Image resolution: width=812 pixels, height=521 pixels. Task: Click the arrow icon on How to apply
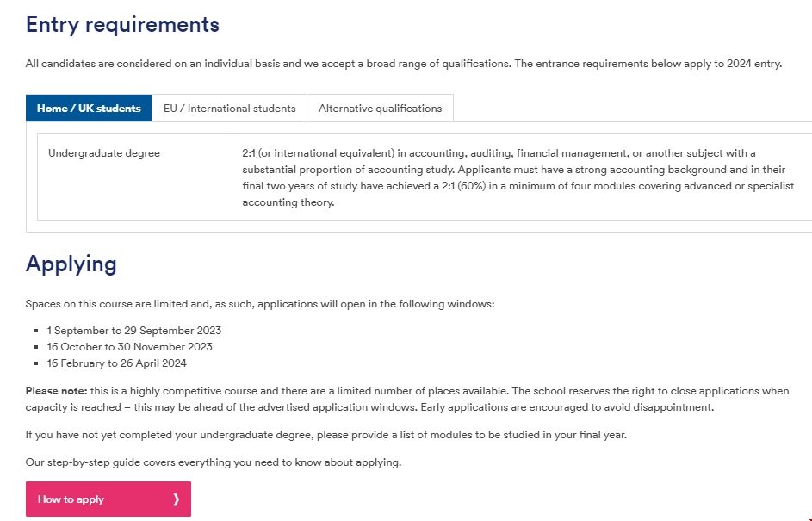[176, 499]
